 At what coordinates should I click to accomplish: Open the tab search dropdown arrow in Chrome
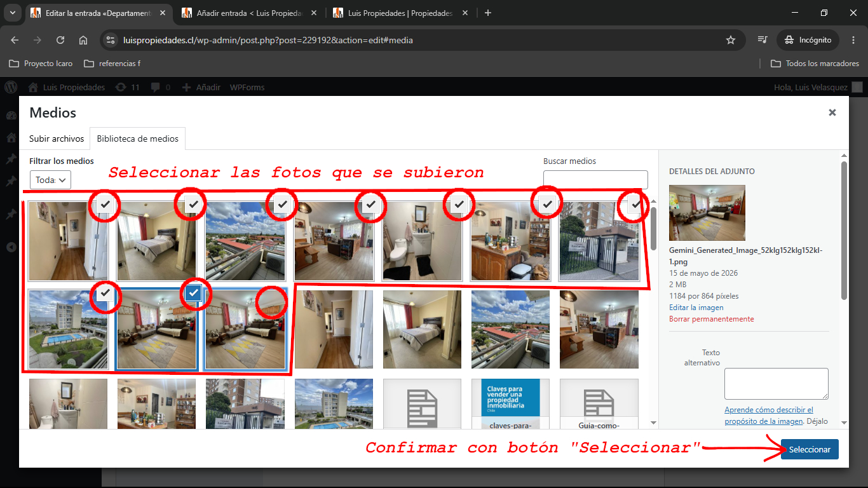click(x=12, y=13)
